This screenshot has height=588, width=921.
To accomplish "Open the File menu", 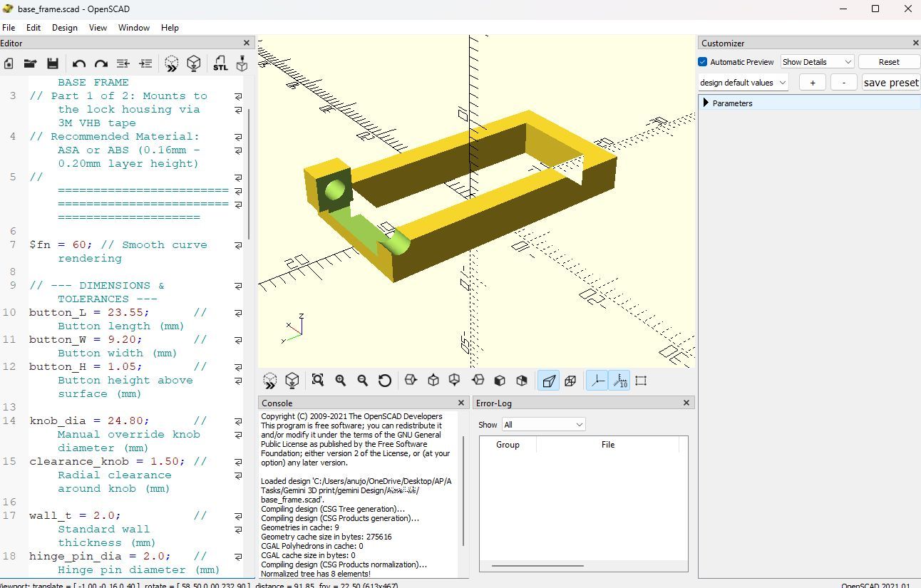I will point(9,28).
